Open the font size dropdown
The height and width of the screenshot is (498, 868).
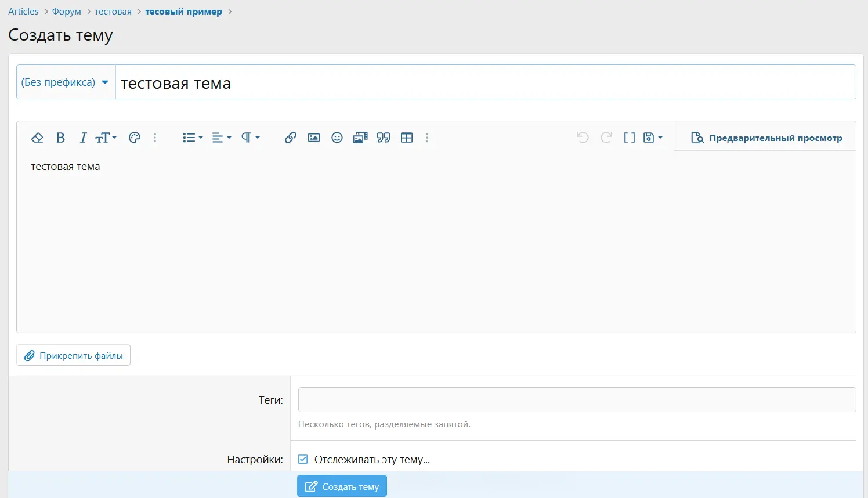pyautogui.click(x=106, y=138)
